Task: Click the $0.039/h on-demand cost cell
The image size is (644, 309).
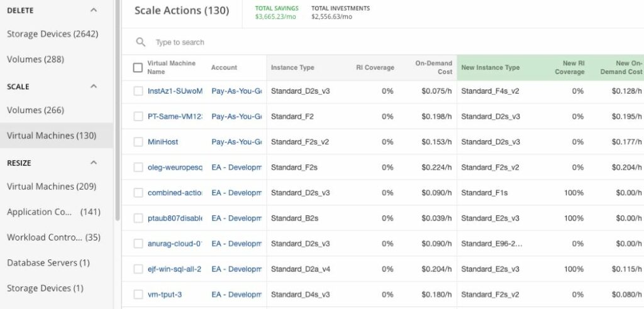Action: click(436, 219)
